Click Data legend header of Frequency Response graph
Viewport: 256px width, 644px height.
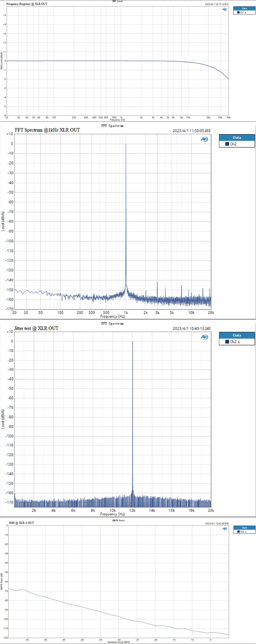pos(244,8)
